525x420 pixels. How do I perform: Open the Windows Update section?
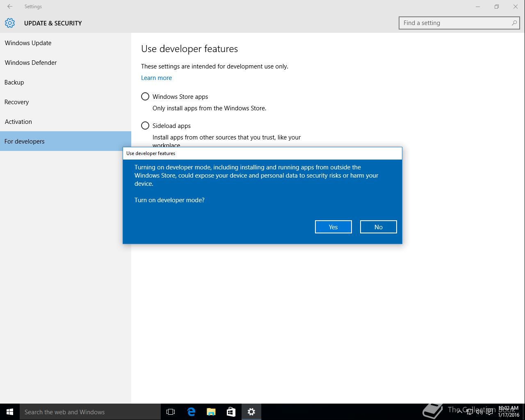[x=28, y=43]
